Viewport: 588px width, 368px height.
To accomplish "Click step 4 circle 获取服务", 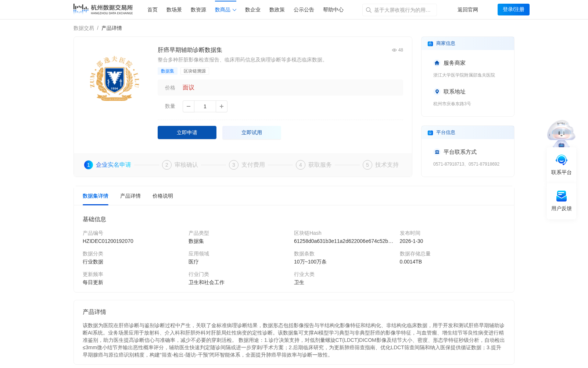I will coord(301,165).
